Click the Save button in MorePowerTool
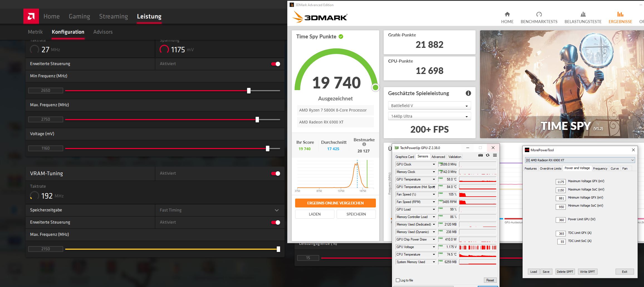 546,272
